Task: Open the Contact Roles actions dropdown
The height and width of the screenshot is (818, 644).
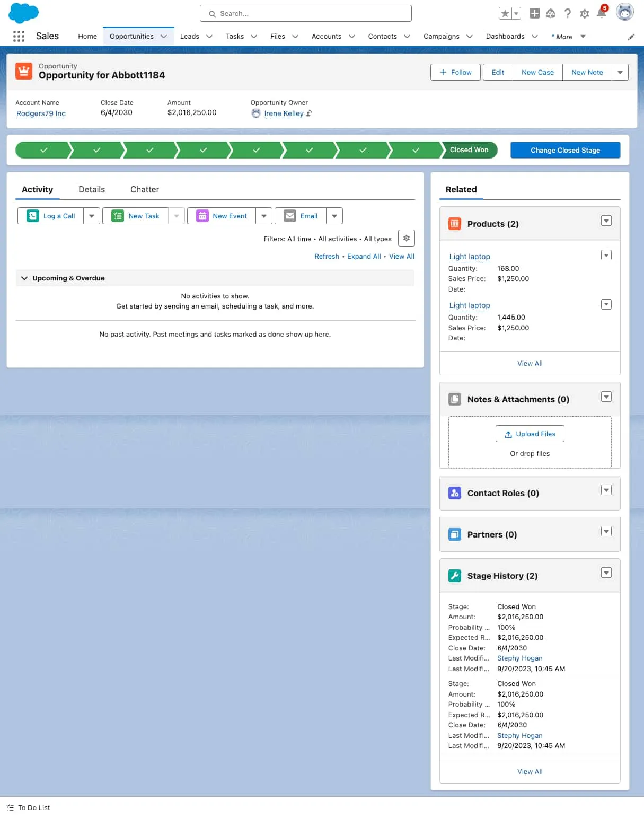Action: click(606, 490)
